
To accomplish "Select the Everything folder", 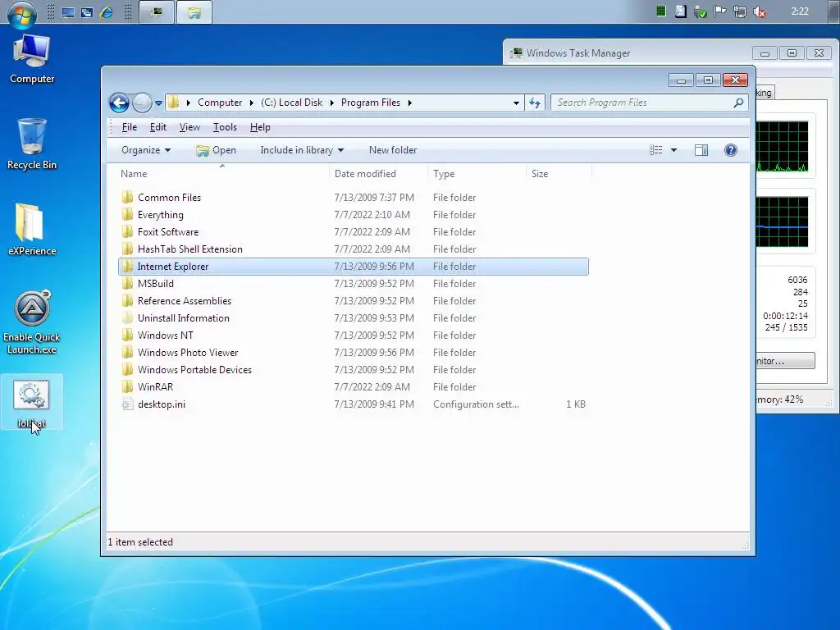I will click(x=354, y=215).
